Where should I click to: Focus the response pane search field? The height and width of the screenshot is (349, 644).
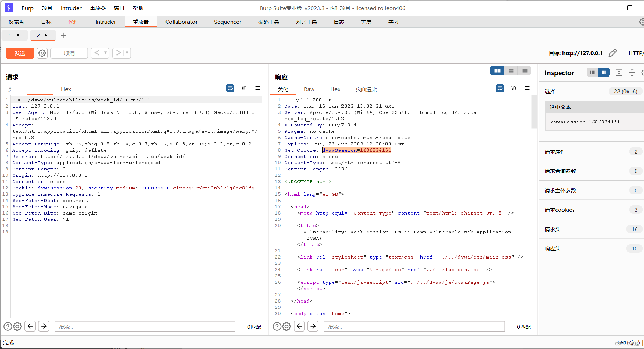tap(414, 326)
